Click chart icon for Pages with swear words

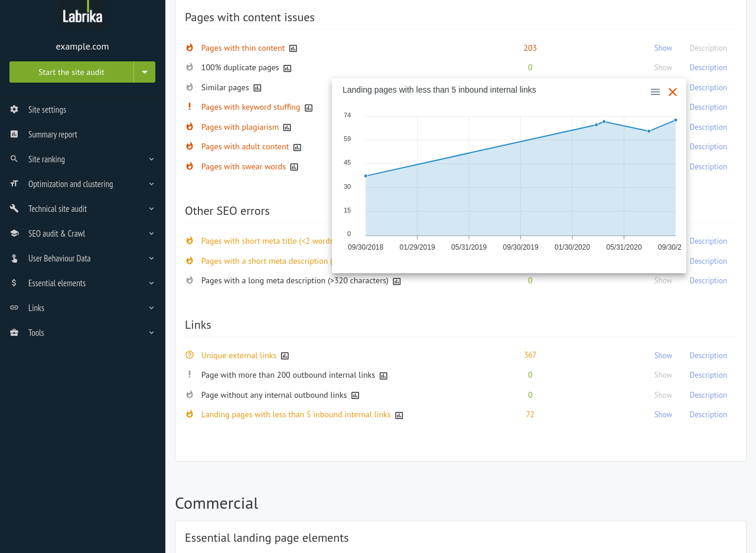(x=294, y=167)
